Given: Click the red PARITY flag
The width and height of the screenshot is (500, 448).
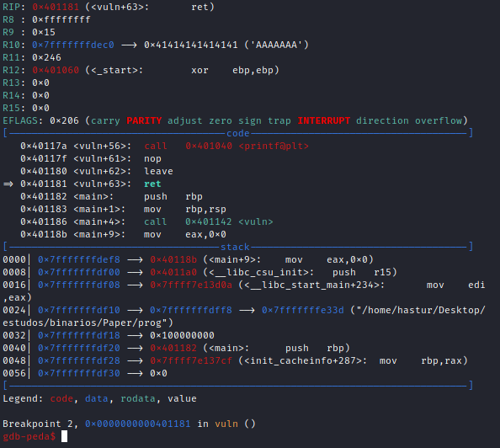Looking at the screenshot, I should pos(144,121).
